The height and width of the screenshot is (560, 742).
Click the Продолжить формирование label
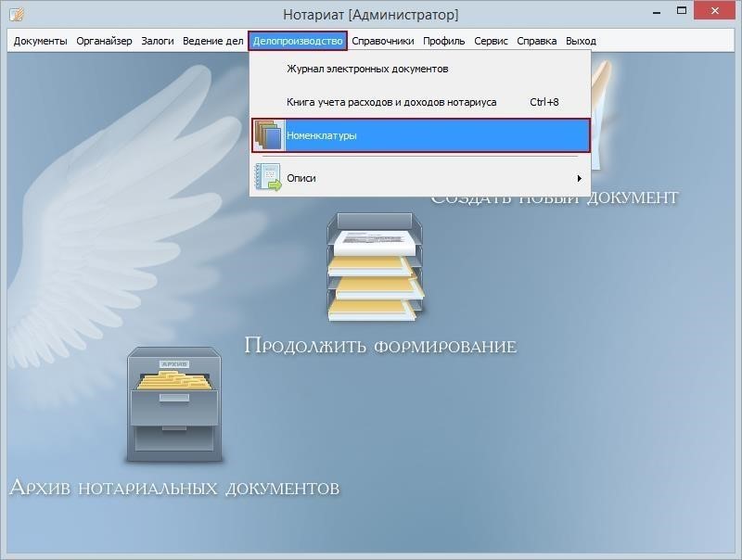pos(380,346)
